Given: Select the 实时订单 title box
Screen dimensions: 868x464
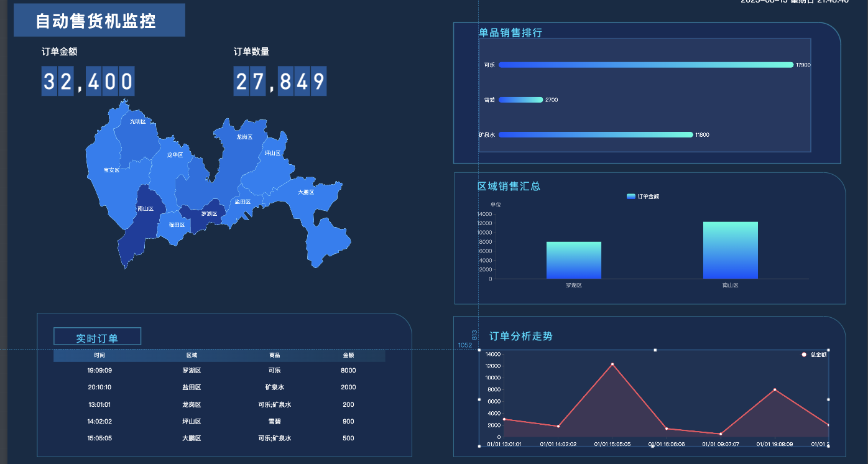Looking at the screenshot, I should (98, 336).
